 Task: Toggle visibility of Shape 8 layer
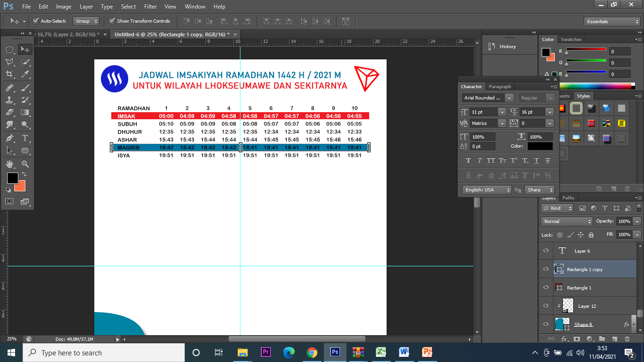click(546, 324)
